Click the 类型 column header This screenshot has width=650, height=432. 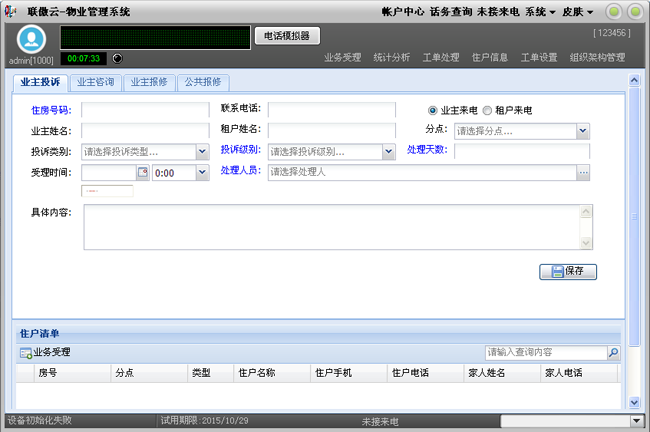[x=210, y=373]
